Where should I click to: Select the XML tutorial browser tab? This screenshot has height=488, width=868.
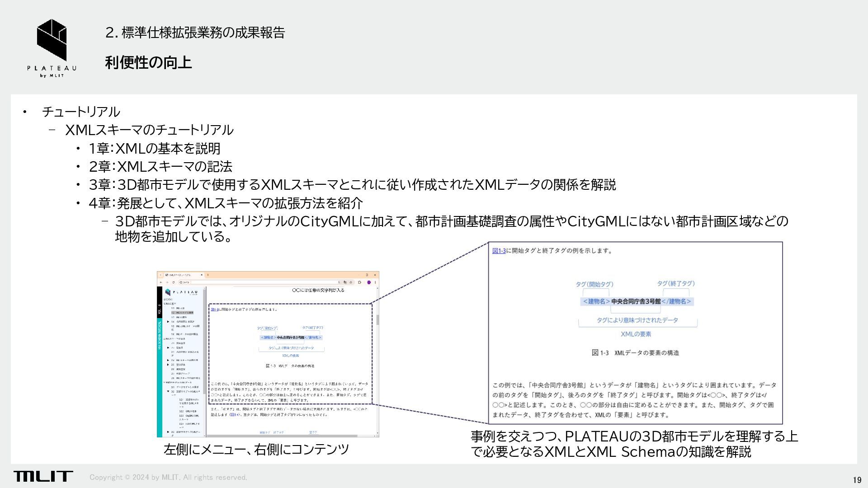(x=180, y=275)
